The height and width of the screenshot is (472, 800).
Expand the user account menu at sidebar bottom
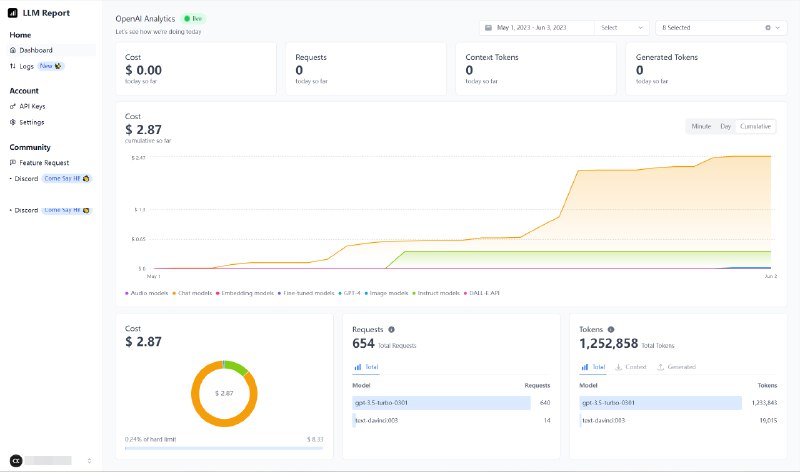(x=50, y=460)
